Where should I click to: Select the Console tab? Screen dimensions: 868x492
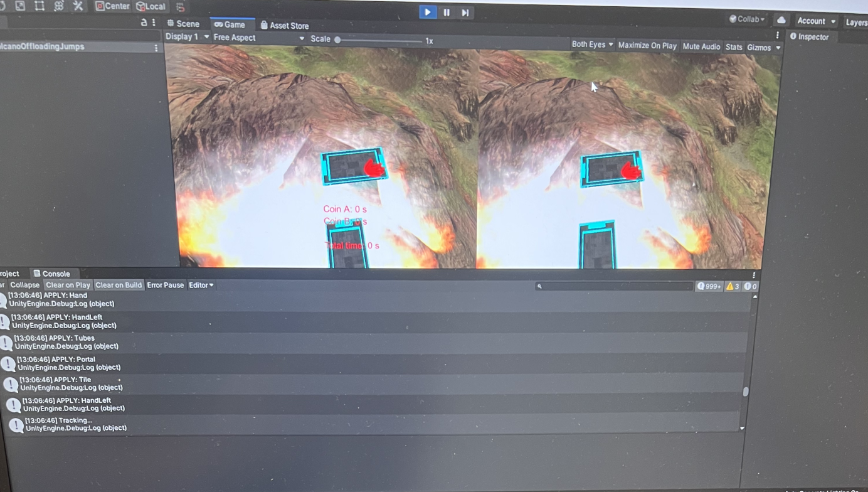[51, 274]
